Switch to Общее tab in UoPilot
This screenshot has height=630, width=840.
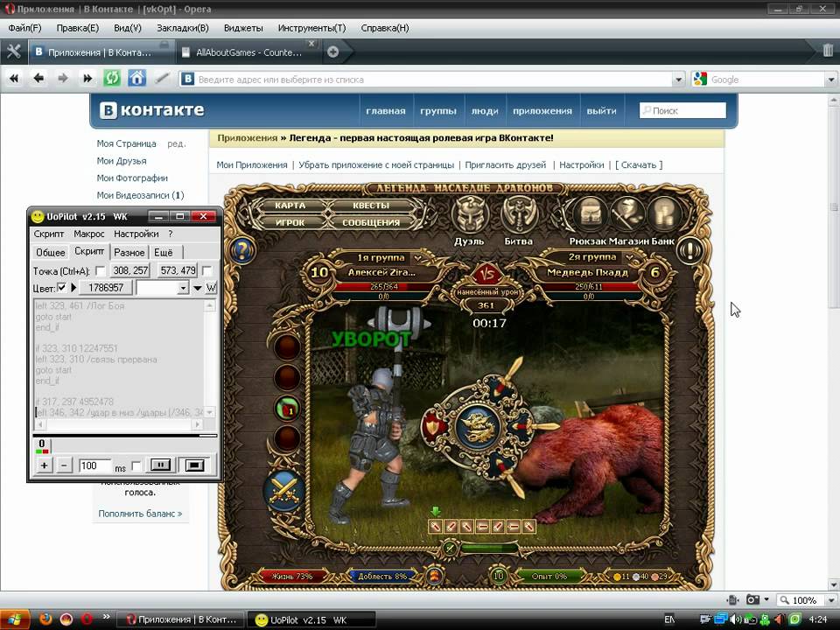(51, 252)
